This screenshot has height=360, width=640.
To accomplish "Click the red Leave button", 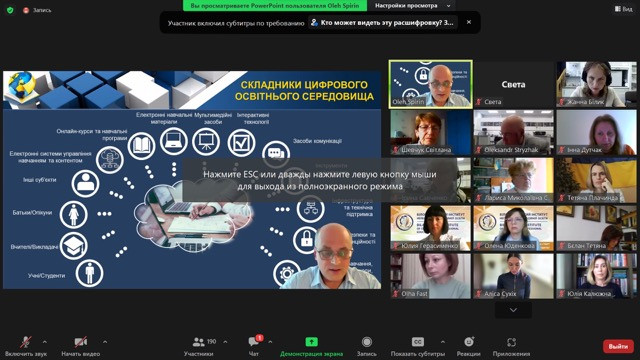I will click(x=618, y=346).
